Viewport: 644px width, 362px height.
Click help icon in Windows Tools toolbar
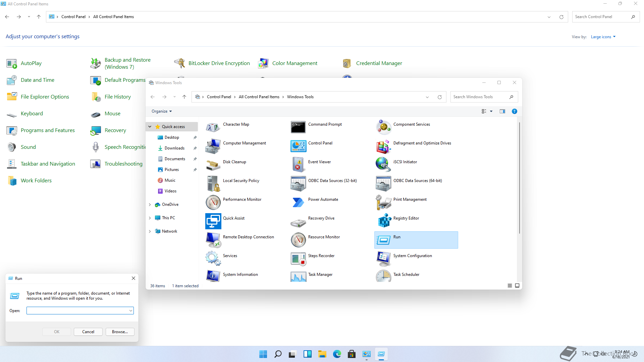(514, 111)
